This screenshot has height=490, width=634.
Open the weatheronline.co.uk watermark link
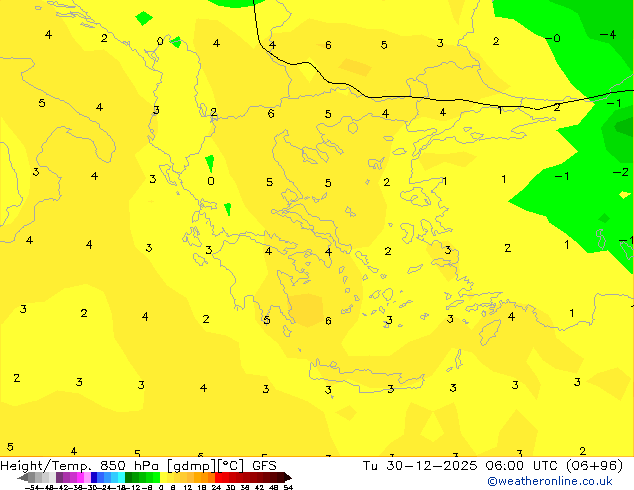(x=563, y=481)
